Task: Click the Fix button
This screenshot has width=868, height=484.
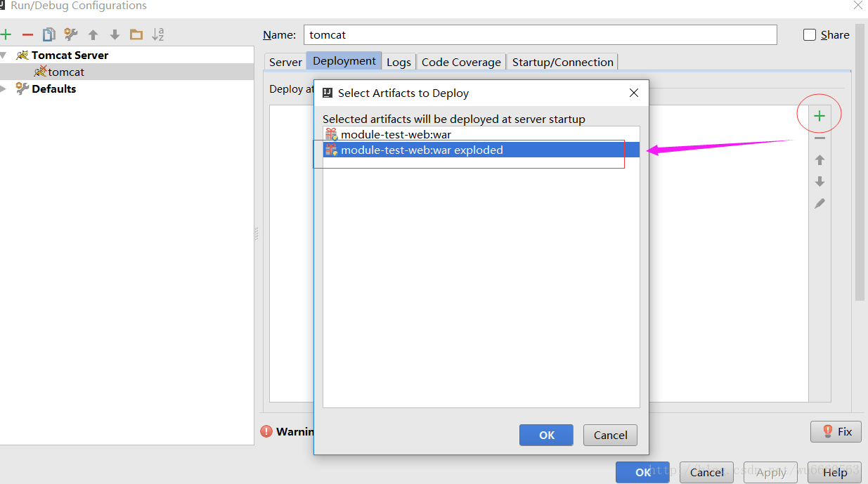Action: 836,431
